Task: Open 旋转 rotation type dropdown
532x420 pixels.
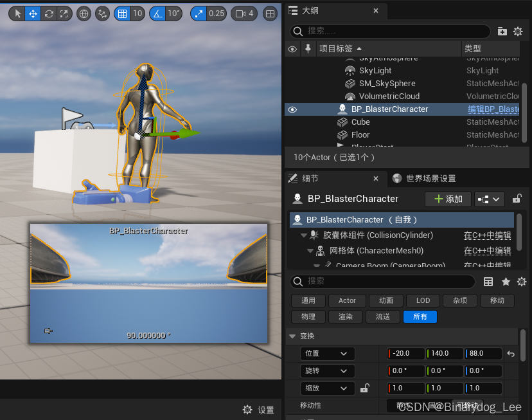Action: tap(328, 370)
